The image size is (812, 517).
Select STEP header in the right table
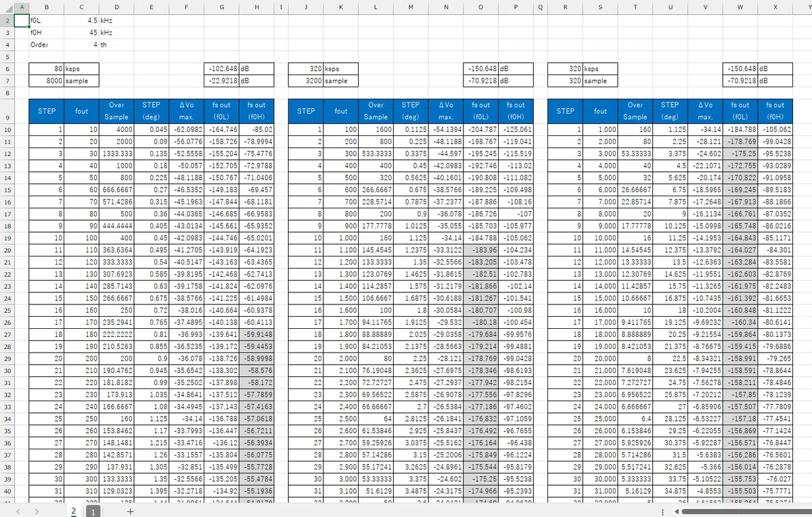[565, 111]
